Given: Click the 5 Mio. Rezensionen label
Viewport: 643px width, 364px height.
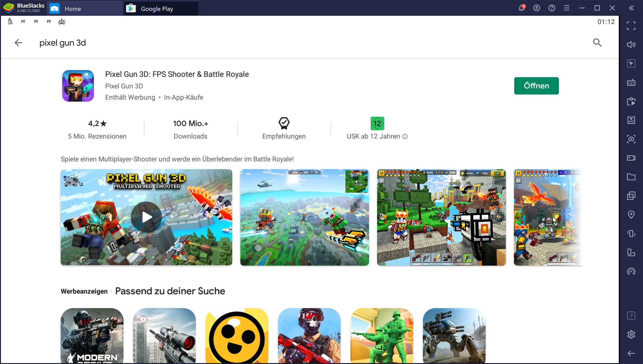Looking at the screenshot, I should [x=97, y=136].
